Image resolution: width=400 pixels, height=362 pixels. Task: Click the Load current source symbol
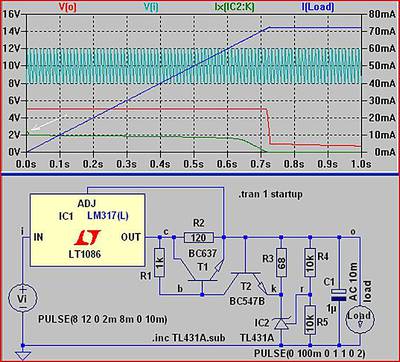[360, 316]
